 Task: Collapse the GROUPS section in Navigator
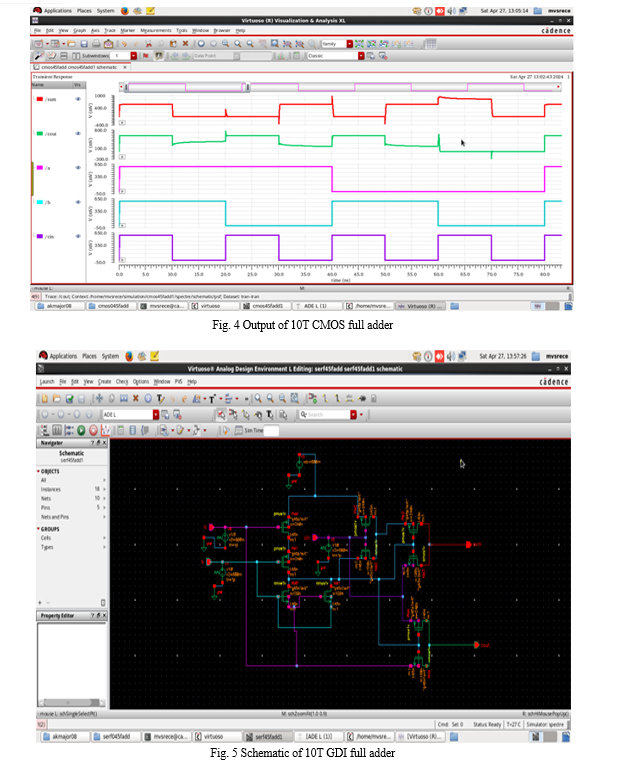click(39, 529)
